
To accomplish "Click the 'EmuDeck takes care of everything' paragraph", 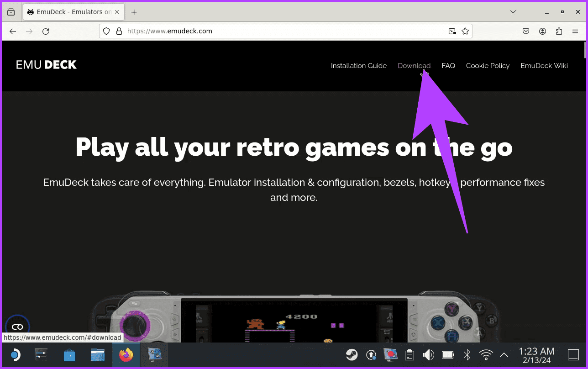I will (x=294, y=190).
